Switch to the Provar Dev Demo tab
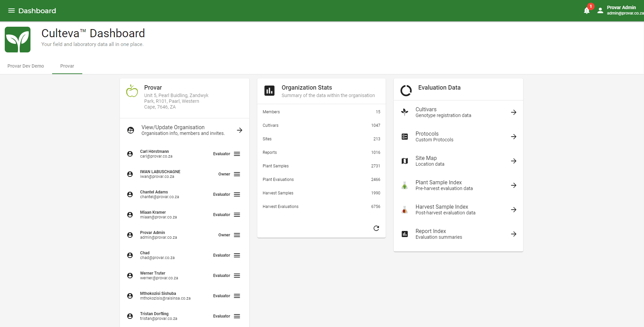Image resolution: width=644 pixels, height=327 pixels. coord(26,66)
